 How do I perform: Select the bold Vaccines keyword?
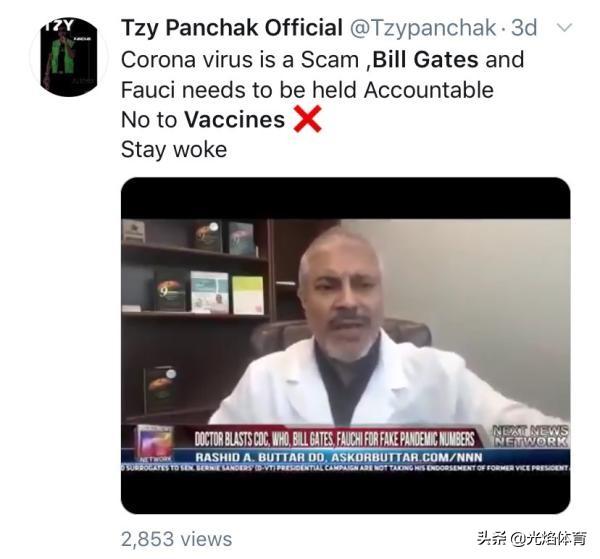(235, 120)
